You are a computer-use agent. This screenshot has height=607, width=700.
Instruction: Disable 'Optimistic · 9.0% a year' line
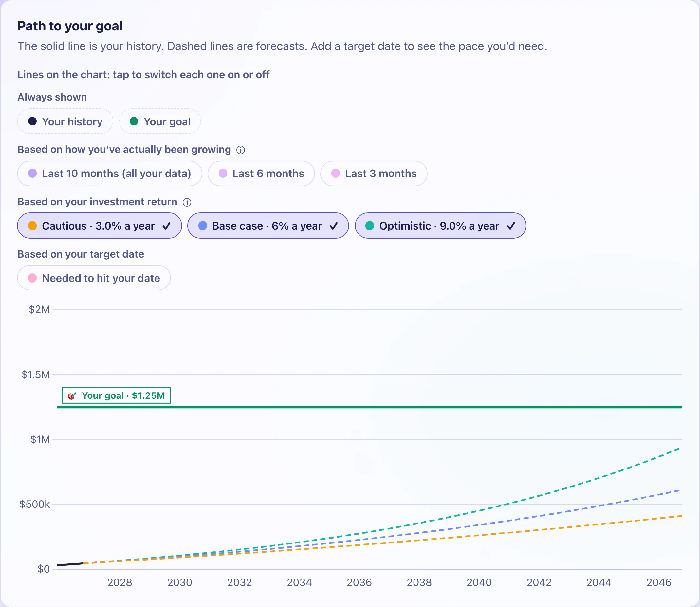pos(440,226)
